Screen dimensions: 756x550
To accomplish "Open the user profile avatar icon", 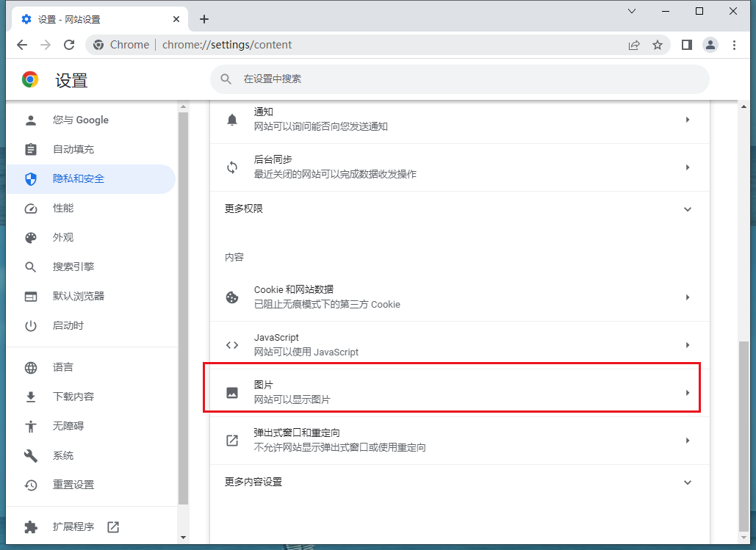I will pyautogui.click(x=710, y=45).
